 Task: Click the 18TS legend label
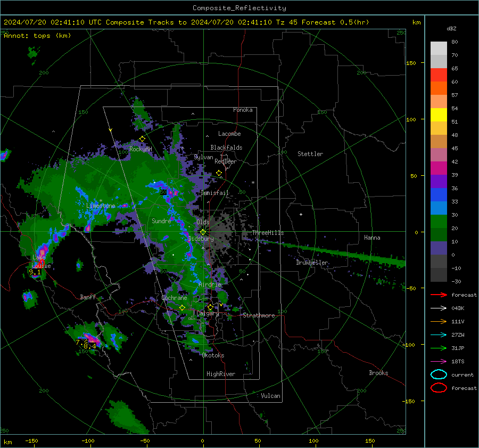pos(458,362)
